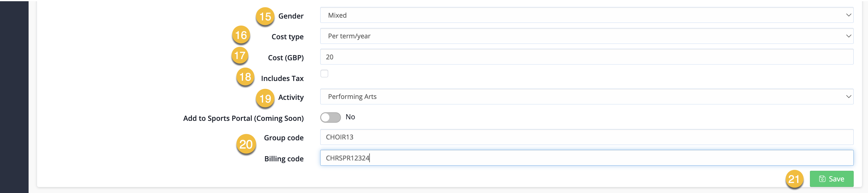Viewport: 868px width, 193px height.
Task: Open the Gender dropdown showing Mixed
Action: 586,15
